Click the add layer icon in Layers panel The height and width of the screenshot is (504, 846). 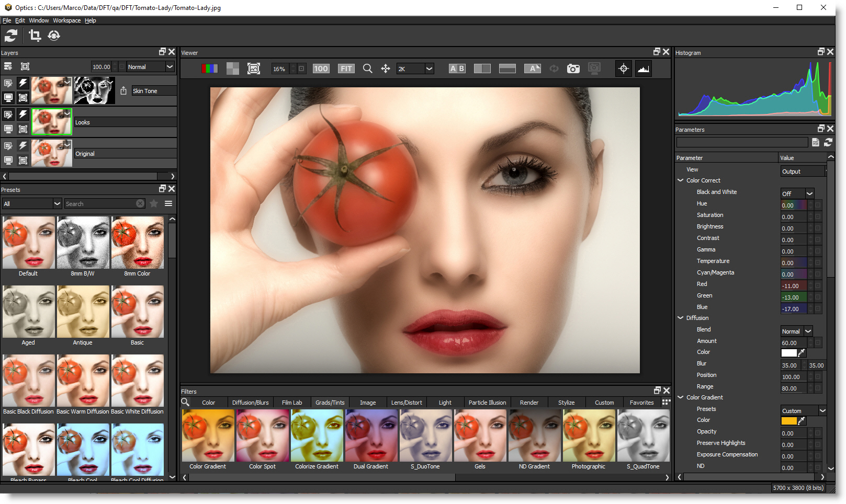(8, 66)
